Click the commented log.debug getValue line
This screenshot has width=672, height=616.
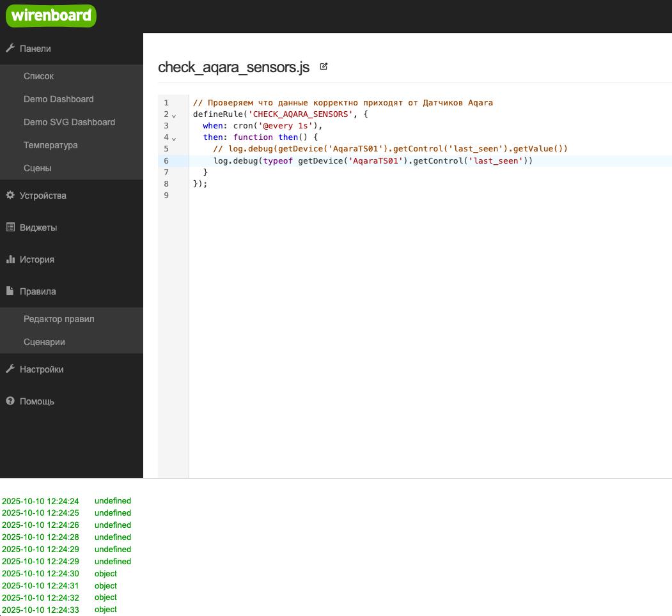391,149
